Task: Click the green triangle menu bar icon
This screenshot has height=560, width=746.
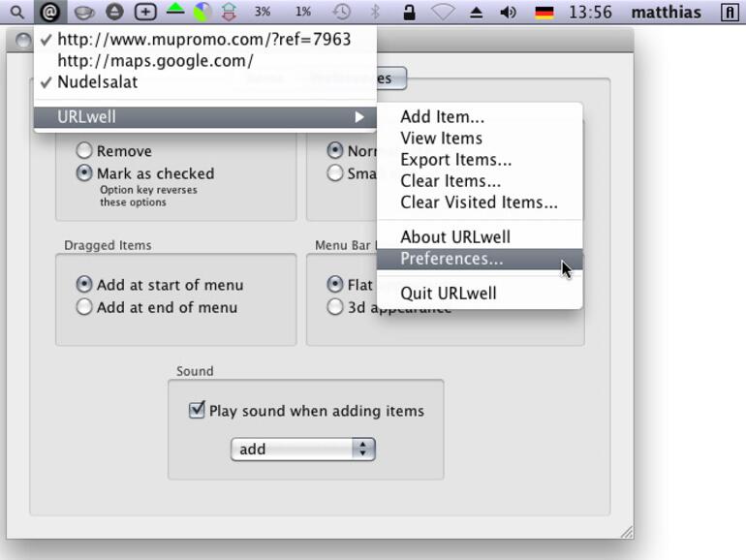Action: point(175,10)
